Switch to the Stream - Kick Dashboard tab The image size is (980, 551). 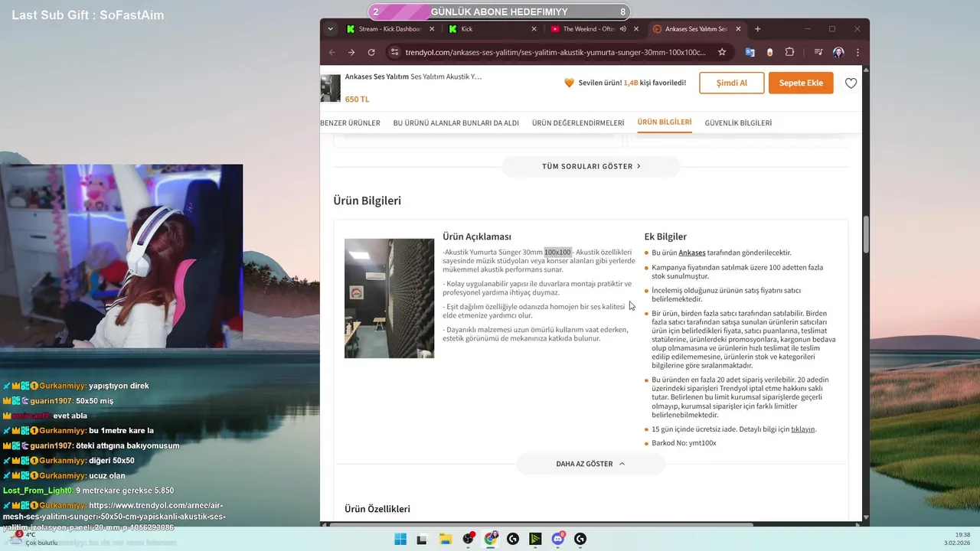pyautogui.click(x=390, y=29)
